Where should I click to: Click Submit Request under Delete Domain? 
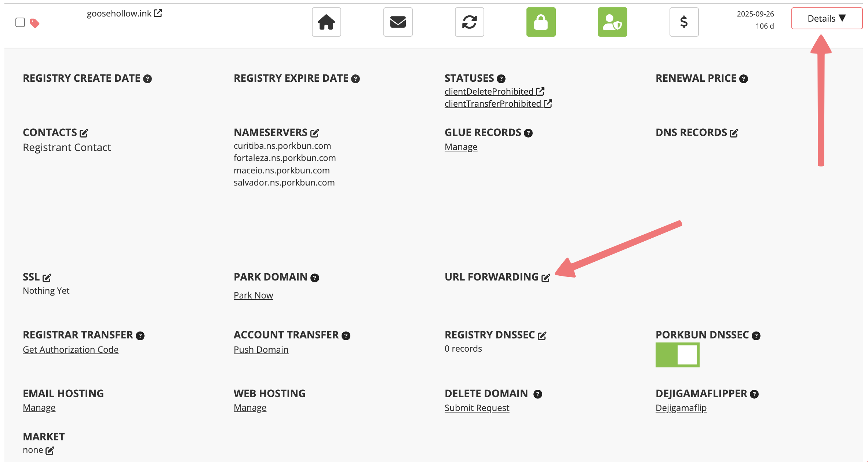477,408
